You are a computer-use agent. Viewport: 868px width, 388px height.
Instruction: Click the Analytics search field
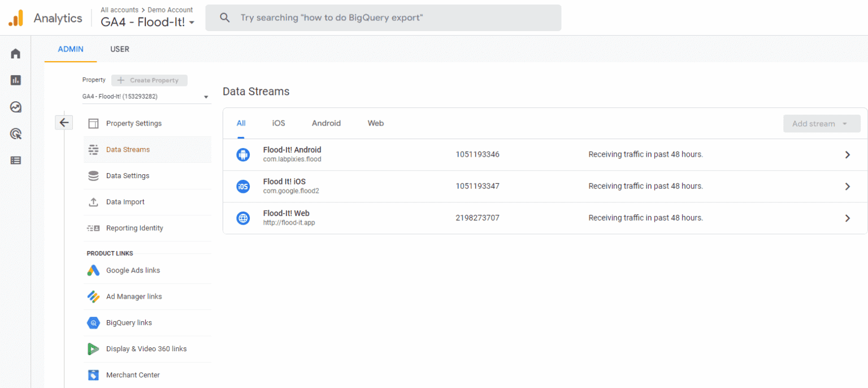pyautogui.click(x=383, y=18)
